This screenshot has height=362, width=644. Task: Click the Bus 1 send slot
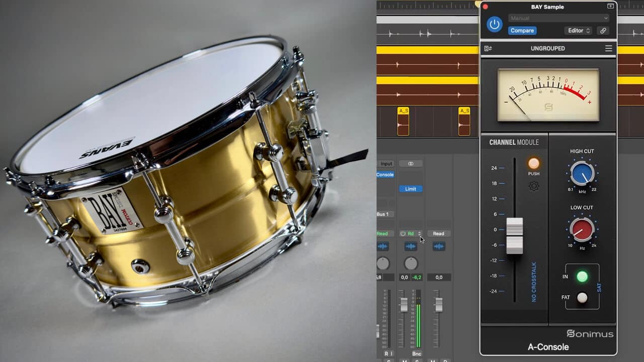[384, 214]
